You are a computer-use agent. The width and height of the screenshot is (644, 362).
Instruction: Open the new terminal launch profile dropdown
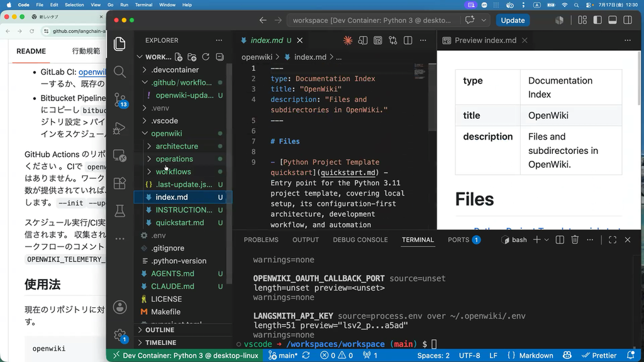pyautogui.click(x=547, y=239)
